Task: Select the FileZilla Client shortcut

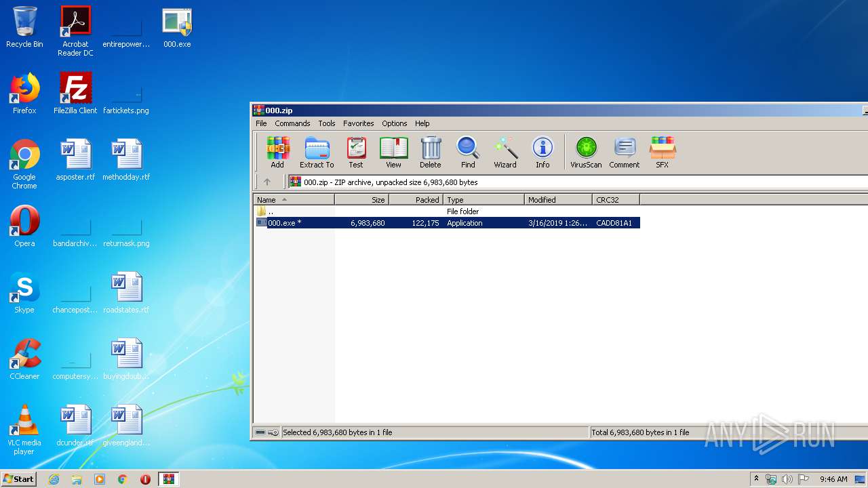Action: click(75, 94)
